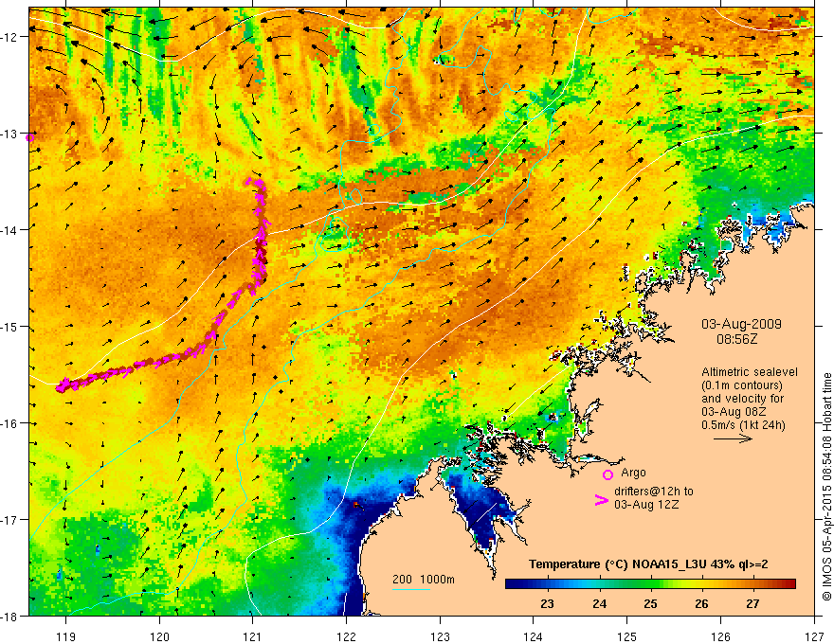The width and height of the screenshot is (834, 644).
Task: Click the cyan 200 1000m isobath legend line
Action: click(x=411, y=589)
